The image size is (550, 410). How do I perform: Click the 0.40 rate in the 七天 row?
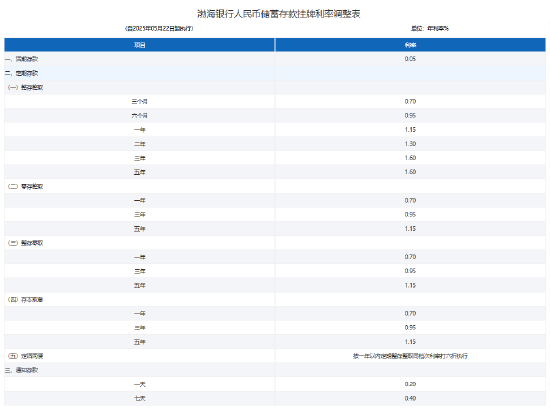point(410,398)
